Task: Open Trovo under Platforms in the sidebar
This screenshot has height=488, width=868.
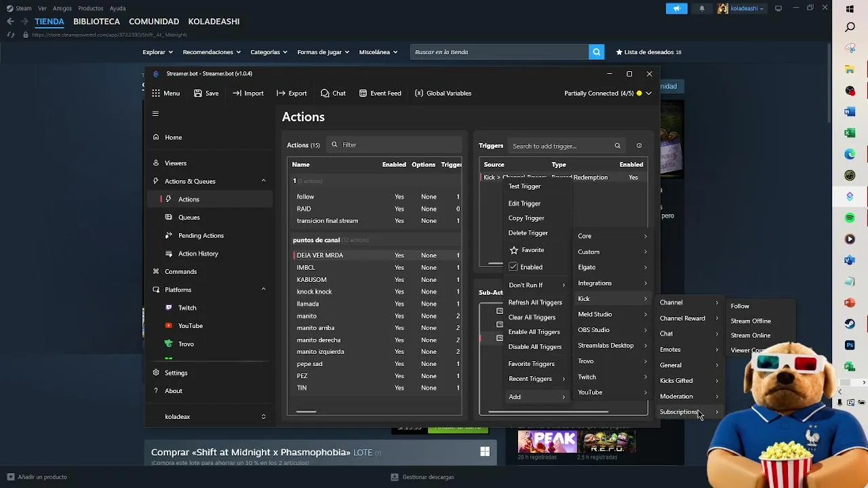Action: point(186,344)
